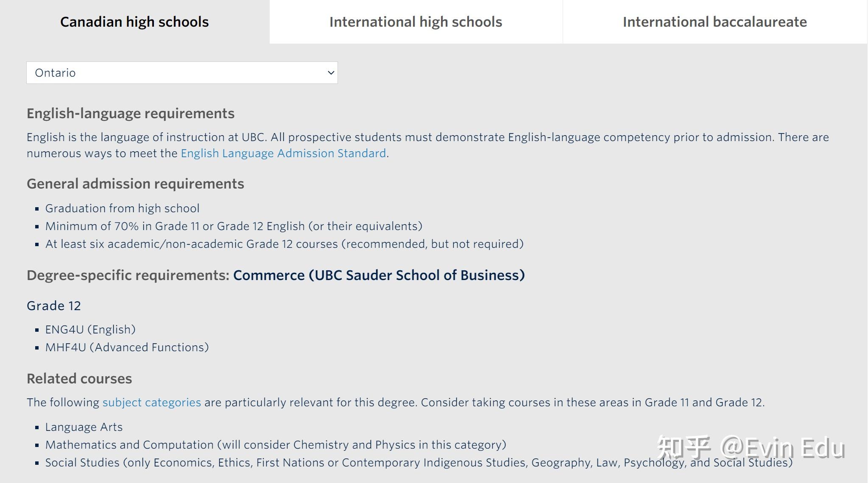
Task: Click the chevron arrow on the province selector
Action: pos(331,73)
